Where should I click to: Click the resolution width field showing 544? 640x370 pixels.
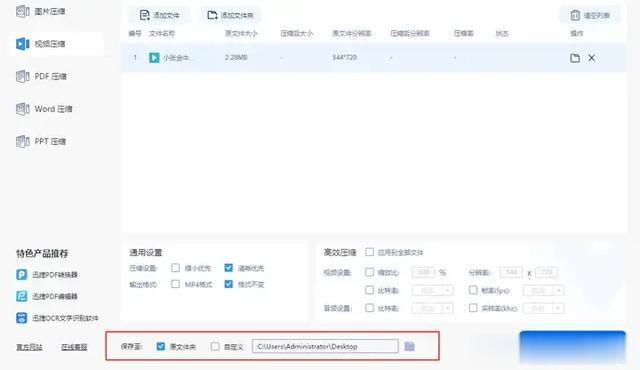pyautogui.click(x=511, y=272)
